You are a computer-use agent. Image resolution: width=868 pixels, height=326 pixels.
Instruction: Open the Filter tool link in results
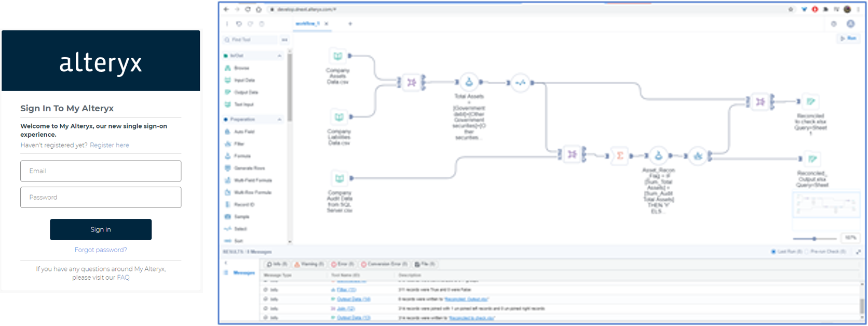click(x=346, y=290)
